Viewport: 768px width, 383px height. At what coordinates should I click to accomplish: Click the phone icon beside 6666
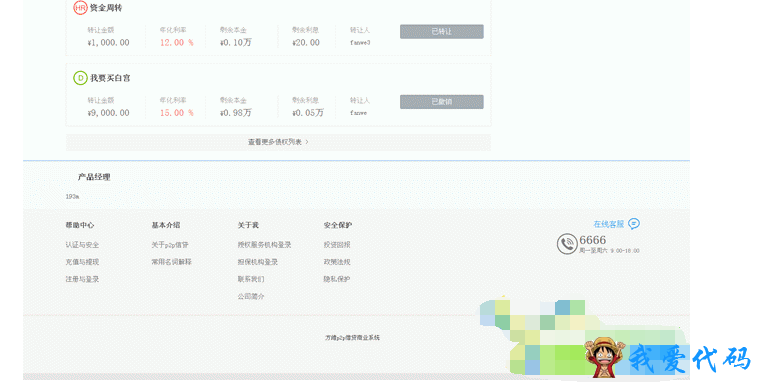[x=567, y=243]
